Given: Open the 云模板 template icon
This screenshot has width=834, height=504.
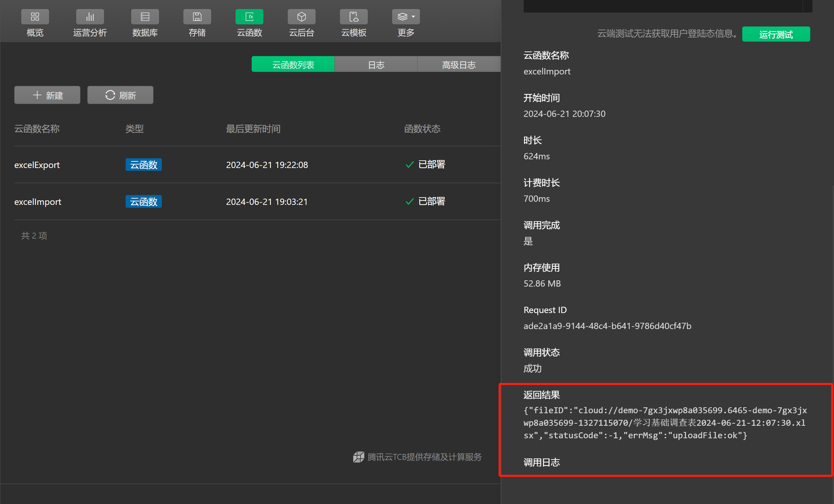Looking at the screenshot, I should point(354,17).
